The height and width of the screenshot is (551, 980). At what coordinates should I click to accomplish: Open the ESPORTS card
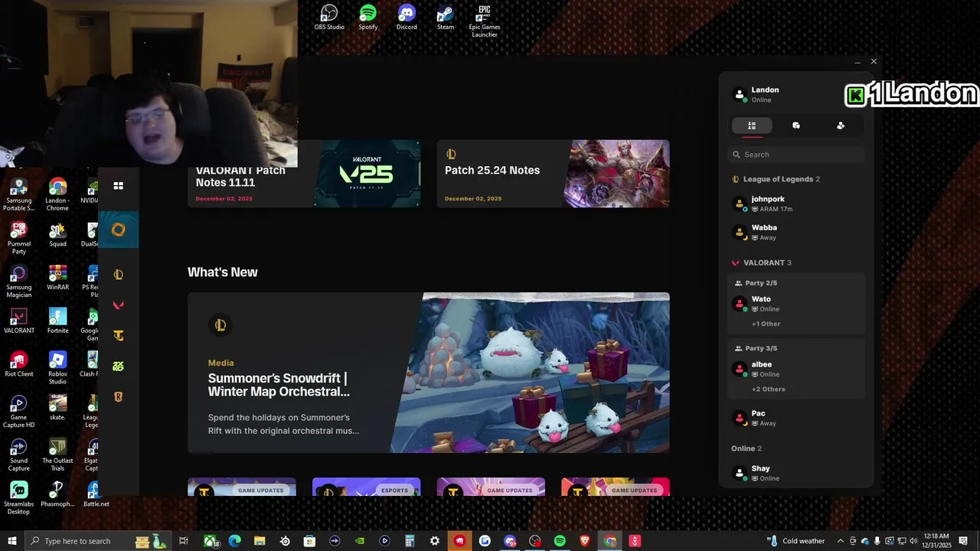[366, 487]
